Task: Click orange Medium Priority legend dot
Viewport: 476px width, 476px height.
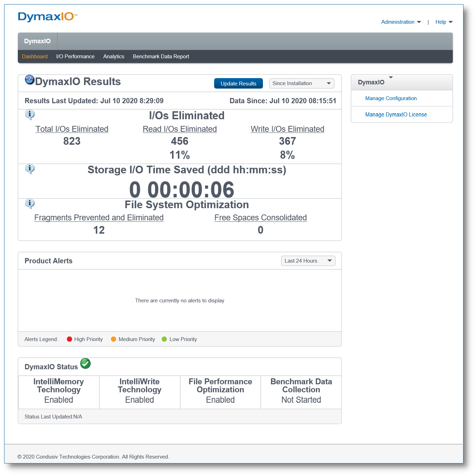Action: [x=113, y=339]
